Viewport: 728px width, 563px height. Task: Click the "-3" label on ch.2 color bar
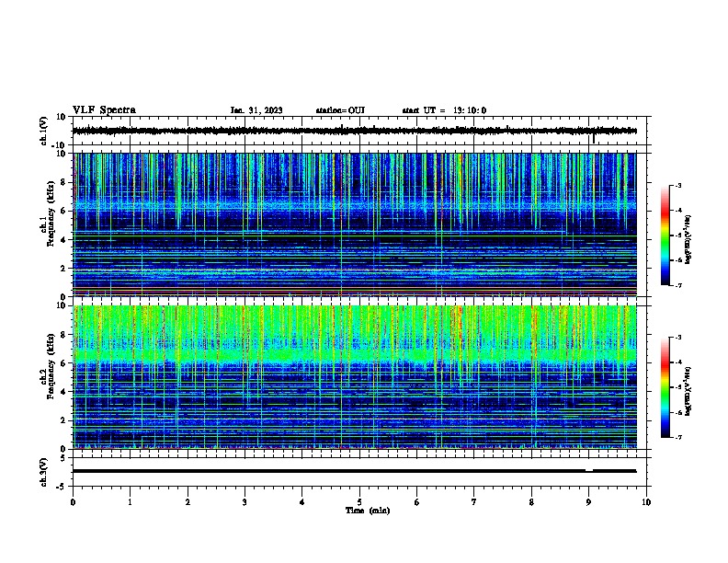coord(678,338)
